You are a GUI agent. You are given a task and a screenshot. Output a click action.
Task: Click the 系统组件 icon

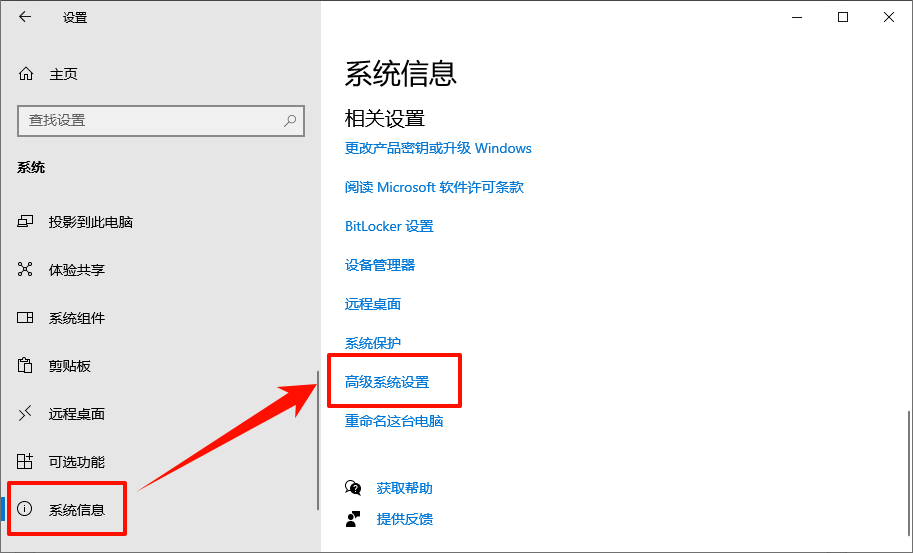coord(25,317)
